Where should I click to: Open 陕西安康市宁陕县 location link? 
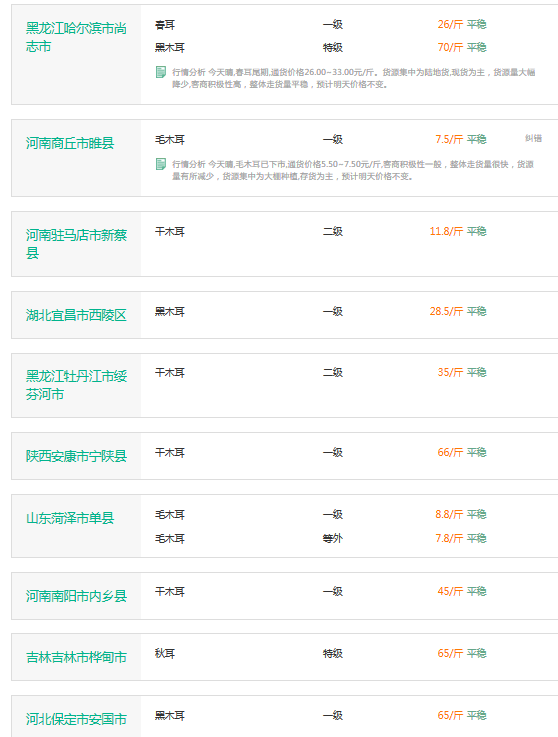click(76, 456)
